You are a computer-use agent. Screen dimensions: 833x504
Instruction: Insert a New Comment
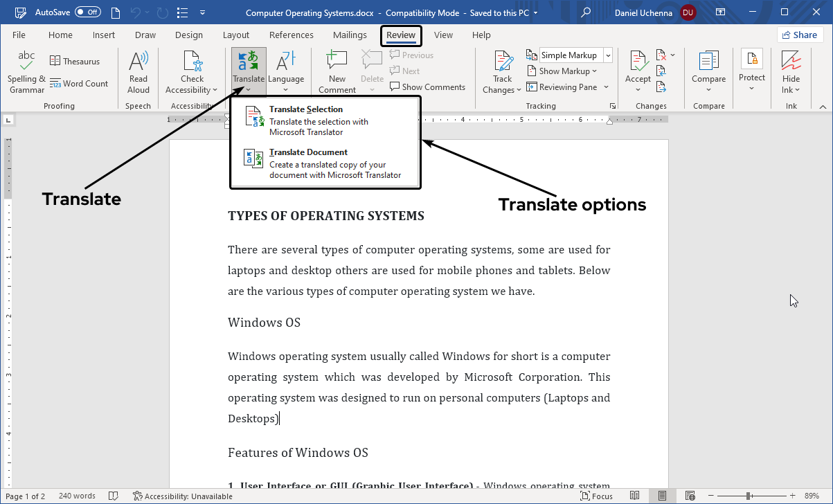pos(337,69)
